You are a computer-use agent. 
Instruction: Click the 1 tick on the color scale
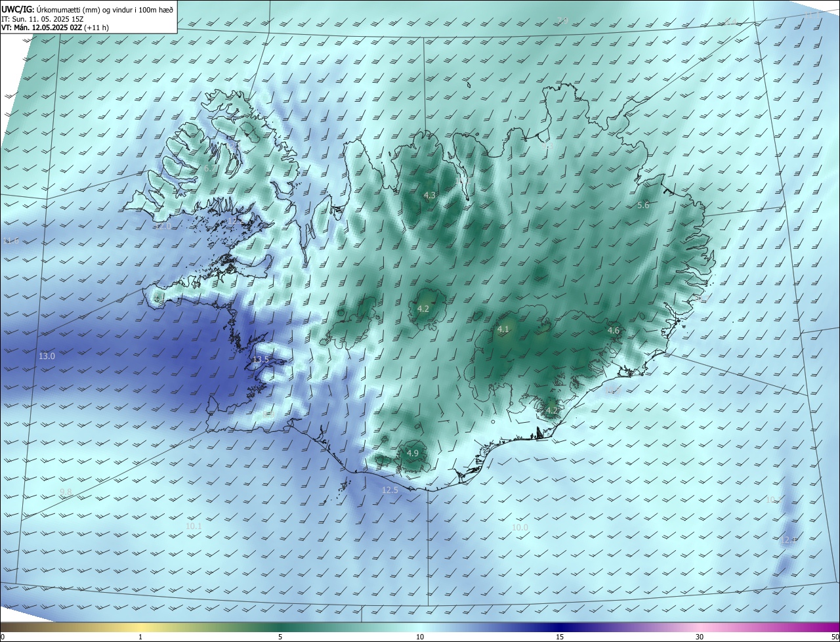(x=140, y=637)
